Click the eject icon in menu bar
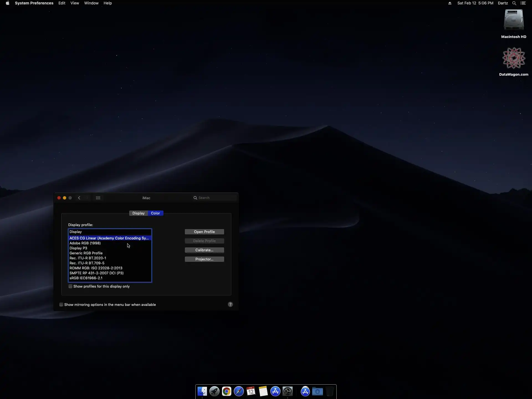Screen dimensions: 532x399 [450, 3]
